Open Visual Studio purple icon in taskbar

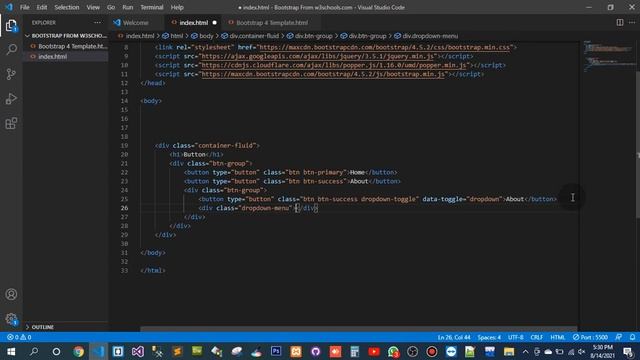tap(138, 351)
